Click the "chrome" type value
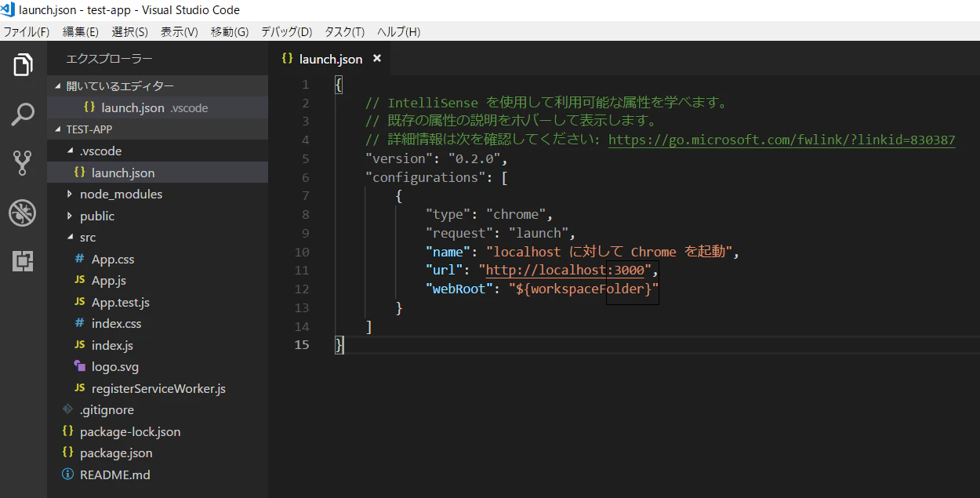Screen dimensions: 980x498 (x=517, y=214)
